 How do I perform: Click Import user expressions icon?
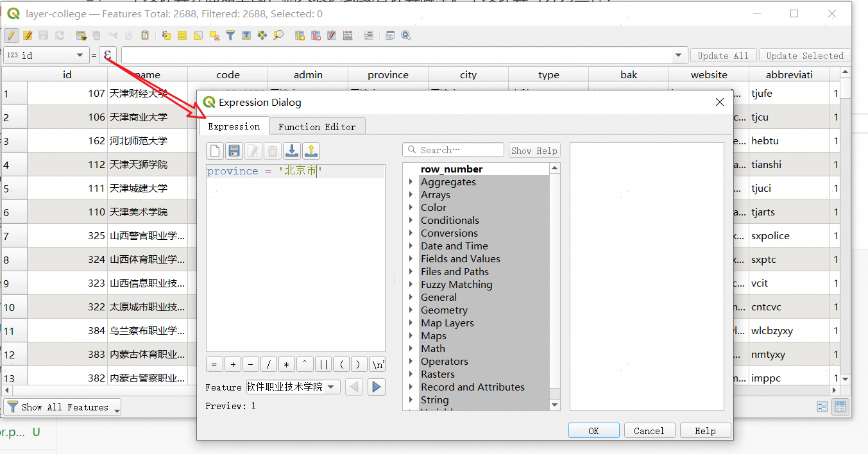pyautogui.click(x=292, y=151)
